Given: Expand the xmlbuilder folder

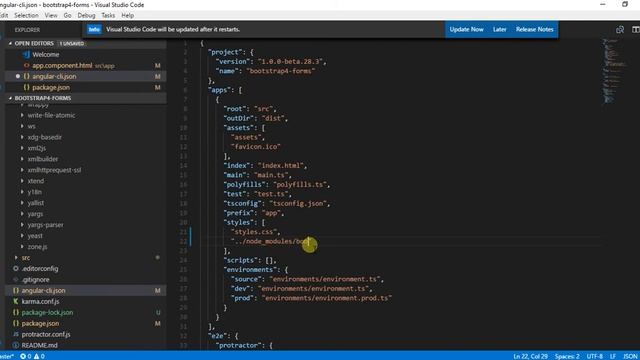Looking at the screenshot, I should (43, 159).
